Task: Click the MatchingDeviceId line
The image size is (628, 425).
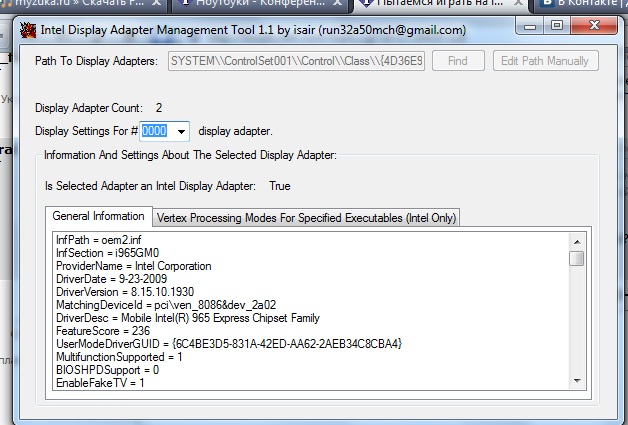Action: [166, 305]
